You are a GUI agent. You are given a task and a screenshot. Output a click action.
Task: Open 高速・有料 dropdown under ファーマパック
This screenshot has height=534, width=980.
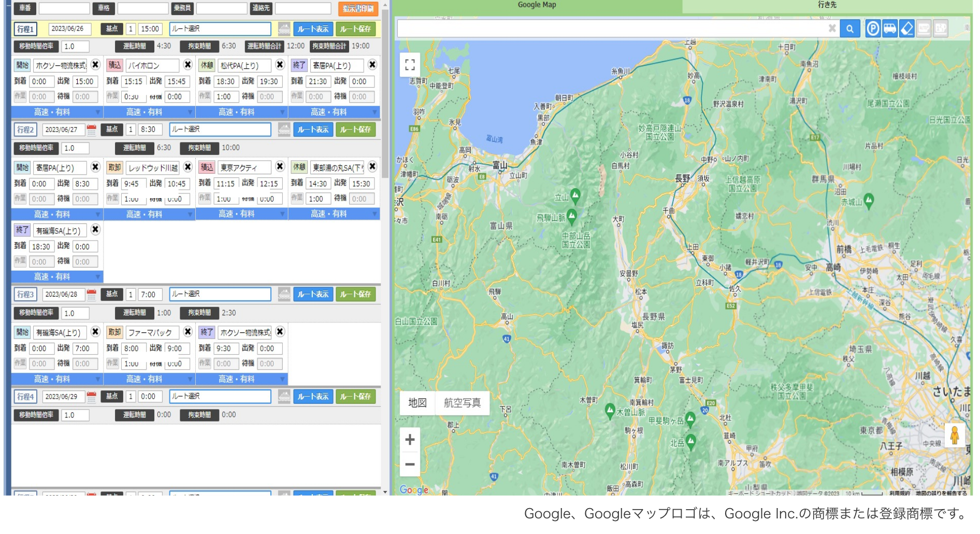pyautogui.click(x=149, y=379)
